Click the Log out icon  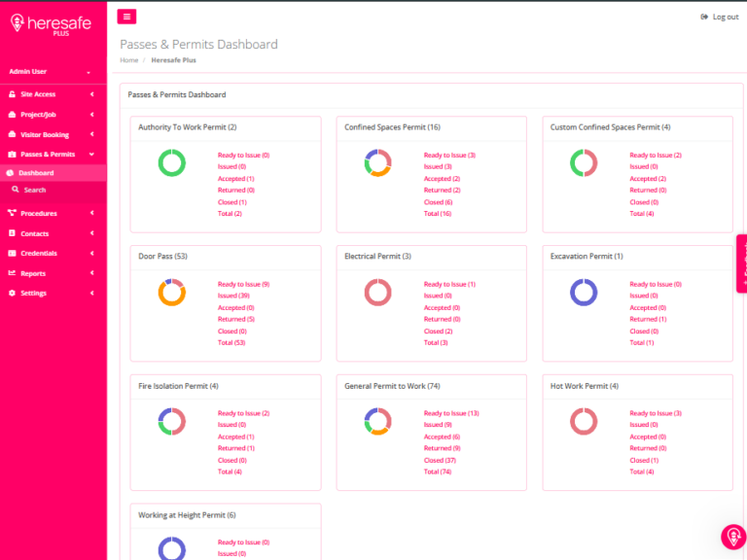point(704,17)
